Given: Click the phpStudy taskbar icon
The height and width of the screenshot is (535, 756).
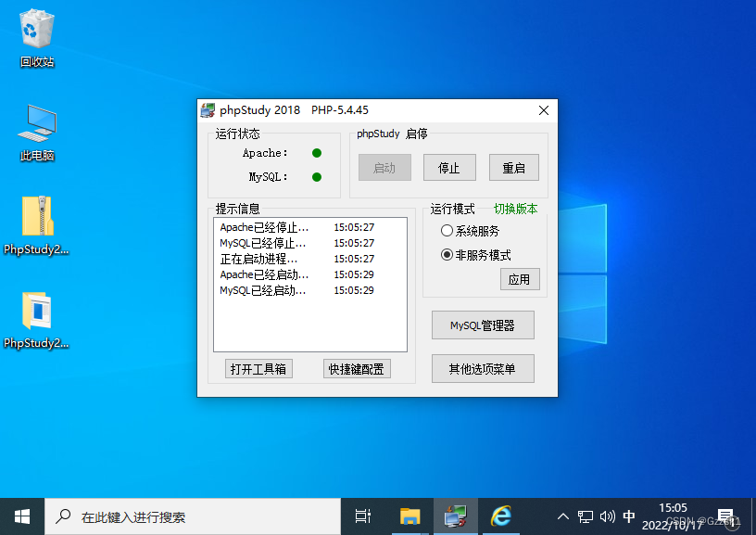Looking at the screenshot, I should point(456,516).
